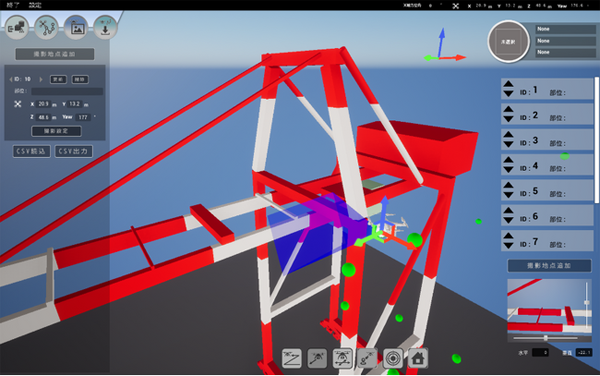Move ID 1 up with its up arrow
Viewport: 600px width, 376px height.
(508, 84)
